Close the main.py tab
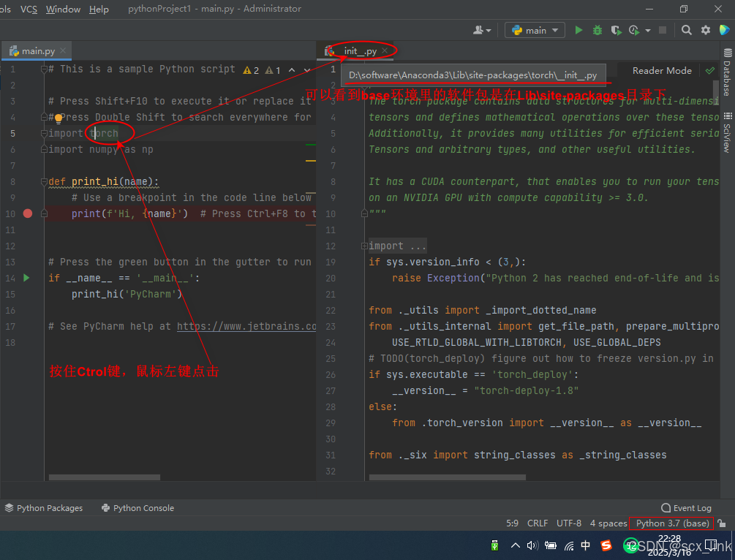 click(63, 50)
